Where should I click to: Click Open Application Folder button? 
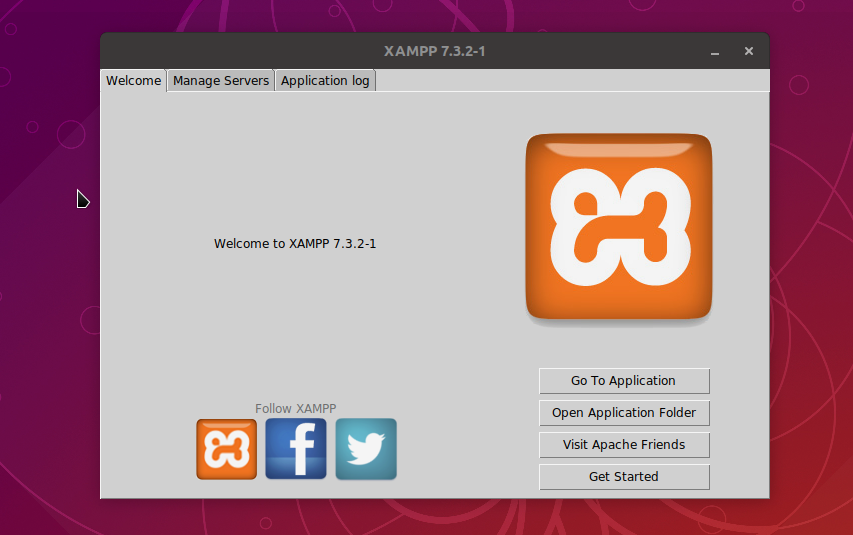[624, 413]
